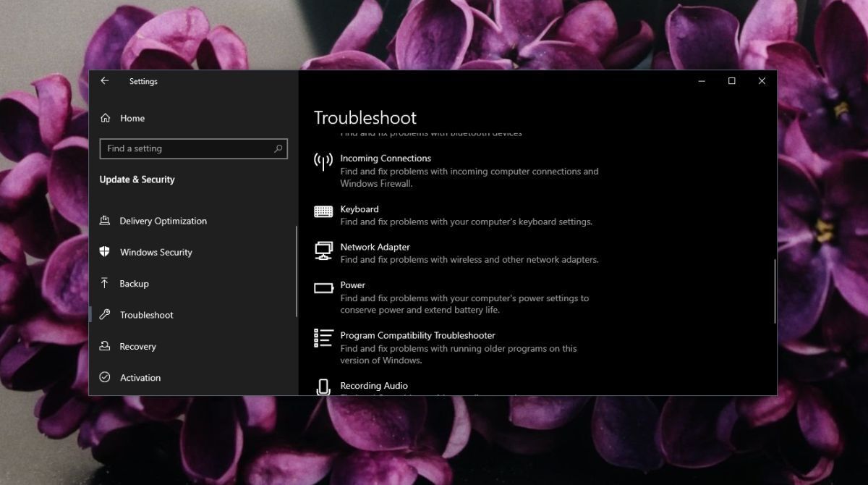This screenshot has width=868, height=485.
Task: Click the Windows Security shield icon
Action: pos(106,252)
